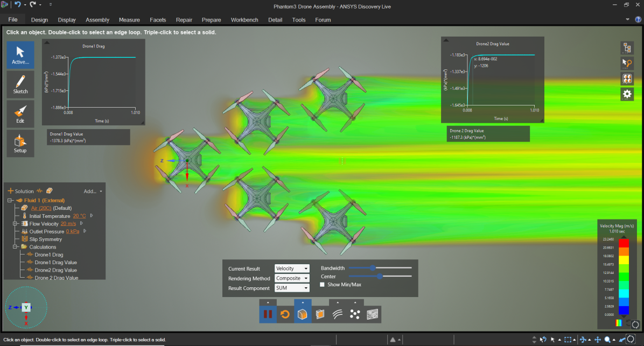The image size is (644, 346).
Task: Open the help question mark icon
Action: click(x=638, y=19)
